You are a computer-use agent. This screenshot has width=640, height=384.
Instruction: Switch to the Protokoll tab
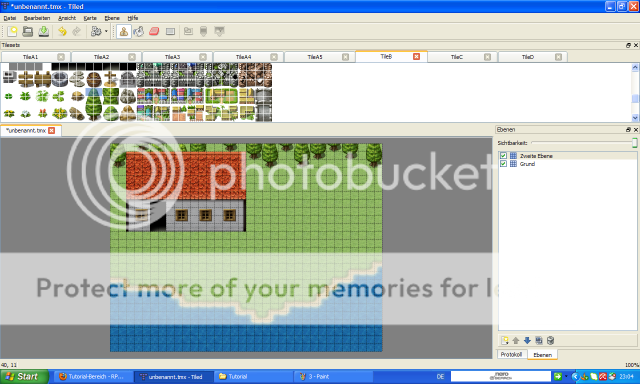(x=511, y=354)
